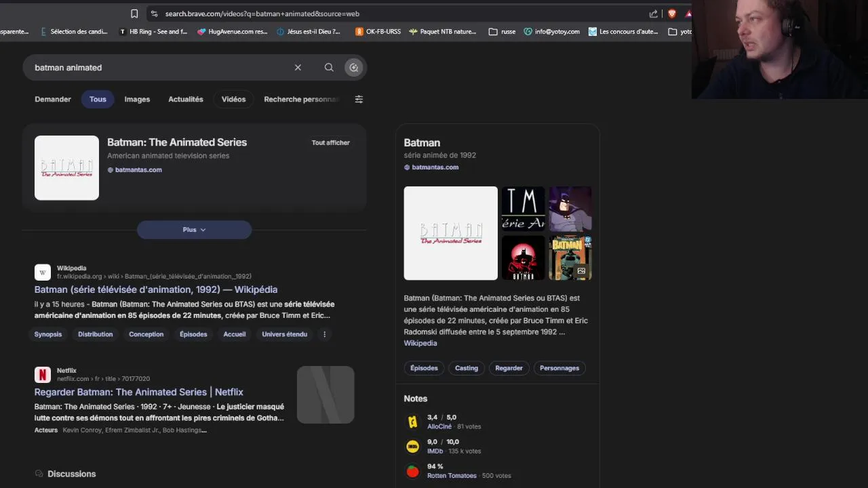
Task: Open Jésus est-il Dieu bookmark
Action: [x=309, y=31]
